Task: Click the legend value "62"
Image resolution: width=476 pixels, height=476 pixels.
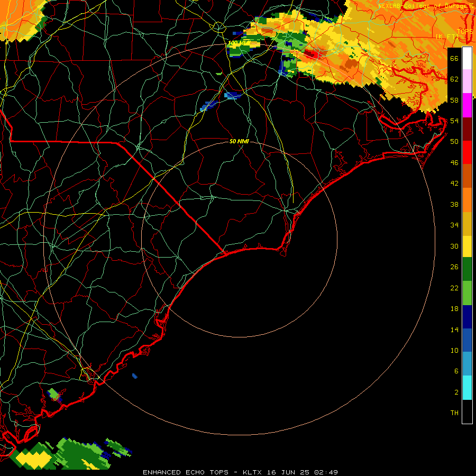Action: pyautogui.click(x=454, y=79)
